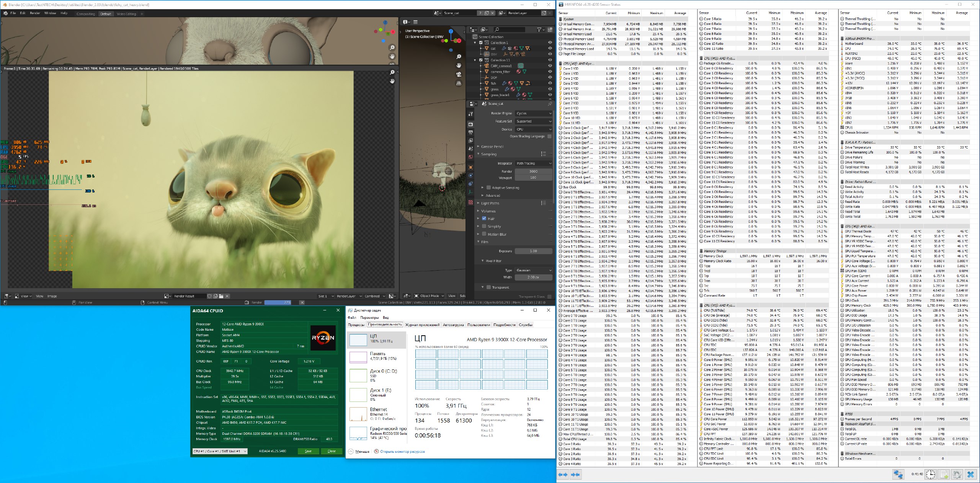This screenshot has height=483, width=980.
Task: Toggle camera view gizmo in 3D viewport
Action: [459, 74]
